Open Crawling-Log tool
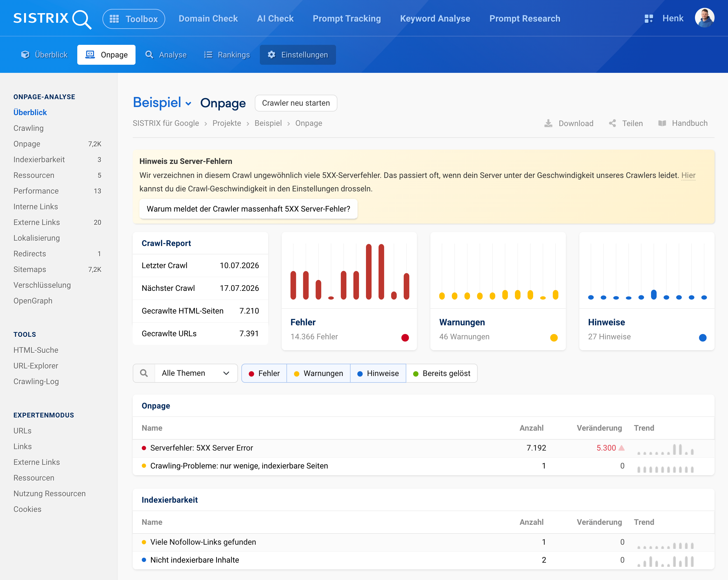 36,381
